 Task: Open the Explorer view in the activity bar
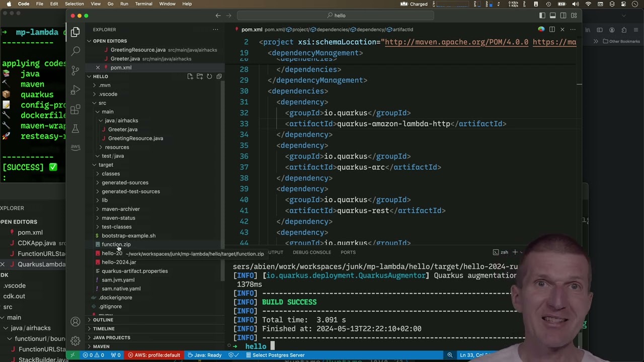[x=75, y=32]
